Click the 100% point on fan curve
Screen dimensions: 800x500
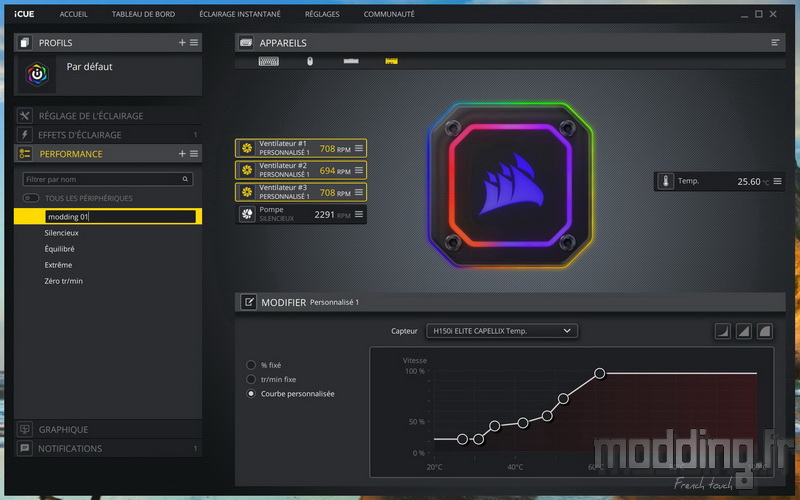point(599,373)
